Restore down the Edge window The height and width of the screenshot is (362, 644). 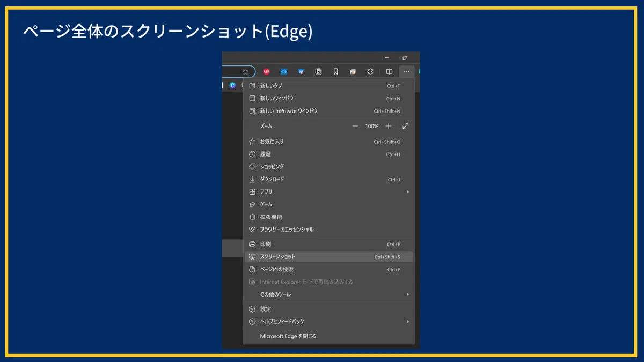point(405,58)
